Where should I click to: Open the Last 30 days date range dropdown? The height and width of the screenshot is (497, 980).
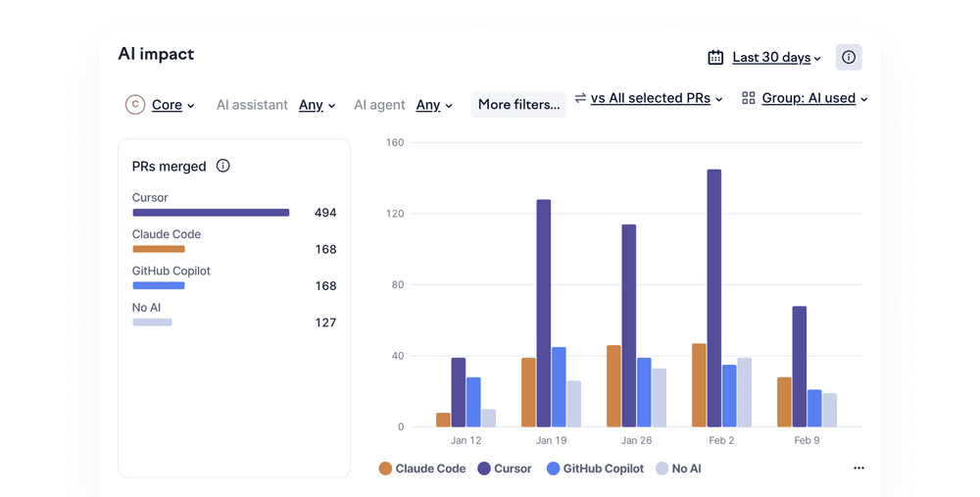point(776,58)
